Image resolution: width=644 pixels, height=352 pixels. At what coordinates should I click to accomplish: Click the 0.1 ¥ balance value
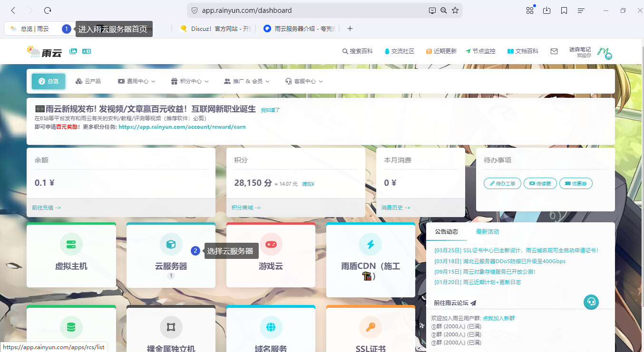[45, 183]
